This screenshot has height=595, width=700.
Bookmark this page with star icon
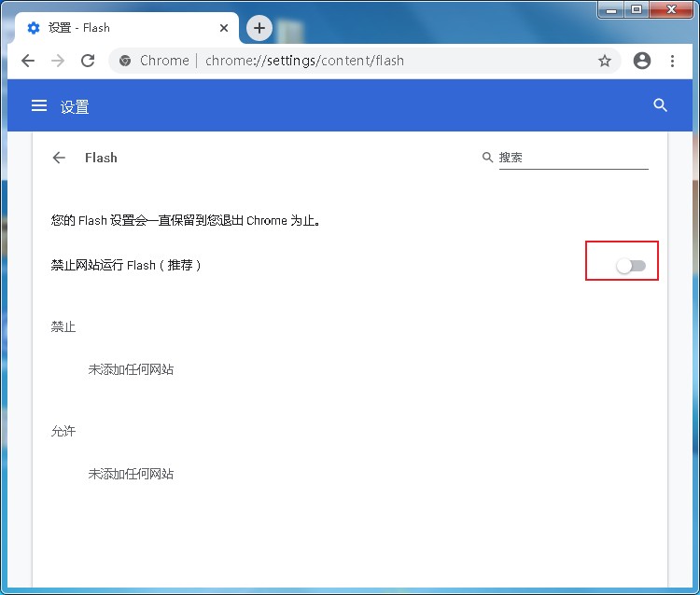coord(605,61)
